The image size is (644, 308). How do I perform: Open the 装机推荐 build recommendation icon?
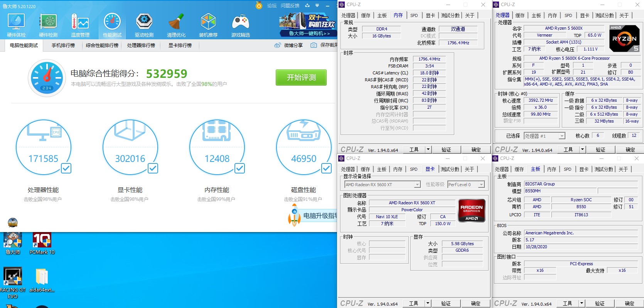click(208, 22)
